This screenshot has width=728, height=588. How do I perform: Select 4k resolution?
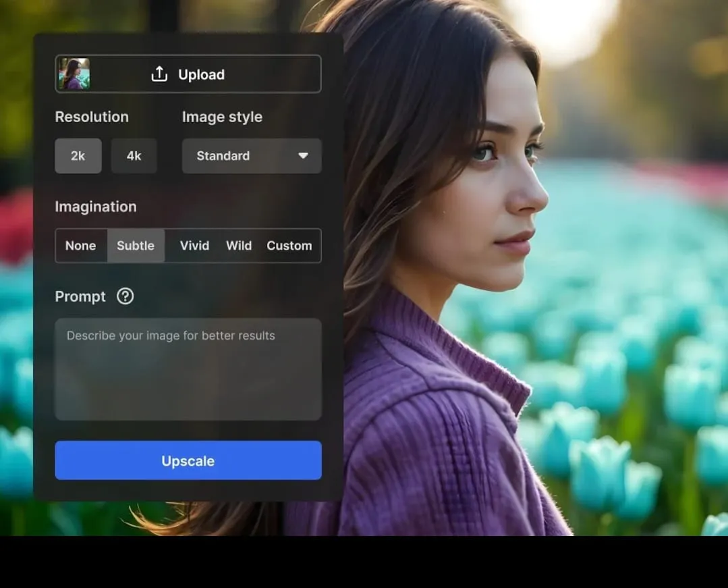click(x=134, y=156)
